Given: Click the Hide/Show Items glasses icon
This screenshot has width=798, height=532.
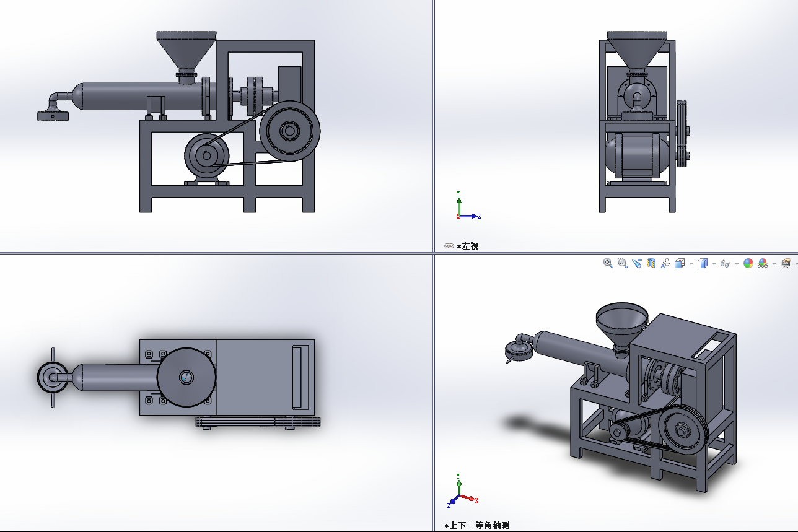Looking at the screenshot, I should tap(725, 263).
